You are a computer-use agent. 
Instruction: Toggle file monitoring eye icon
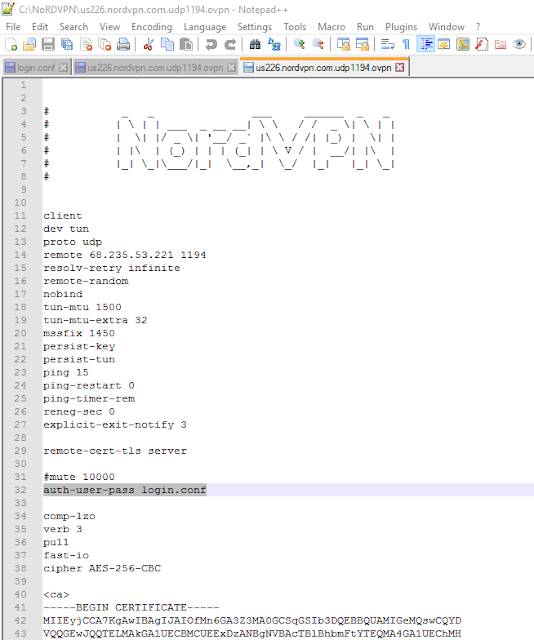[x=519, y=44]
